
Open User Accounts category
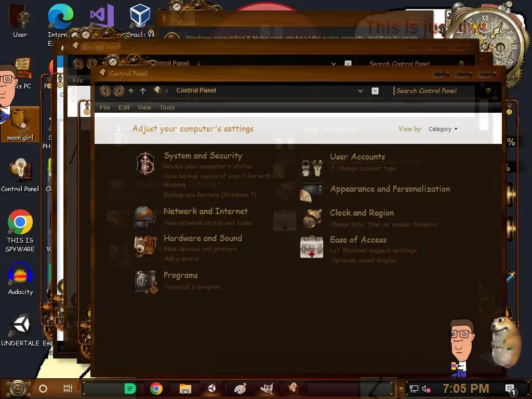click(357, 157)
